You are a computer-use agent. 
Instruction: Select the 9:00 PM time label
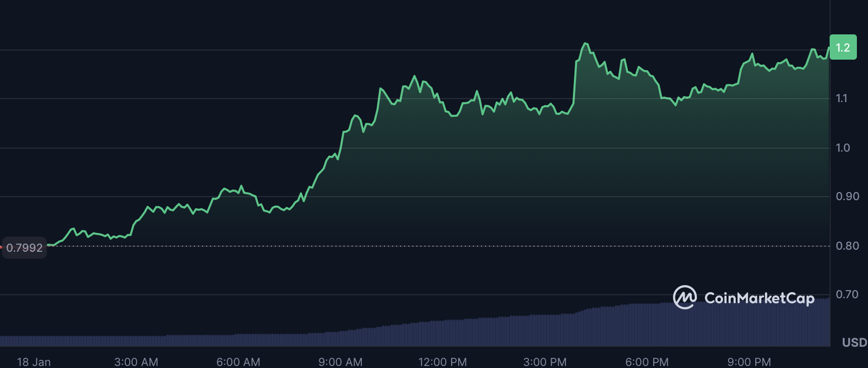(x=749, y=362)
